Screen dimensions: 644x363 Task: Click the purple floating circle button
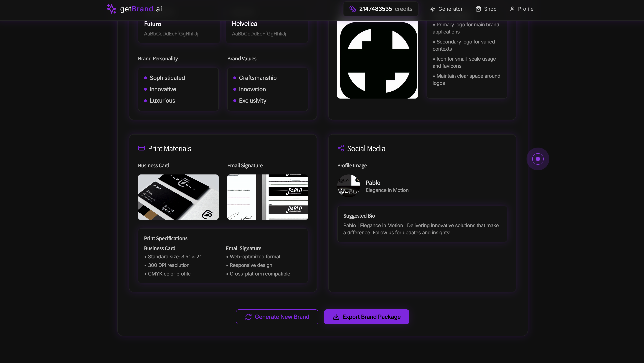(x=538, y=159)
